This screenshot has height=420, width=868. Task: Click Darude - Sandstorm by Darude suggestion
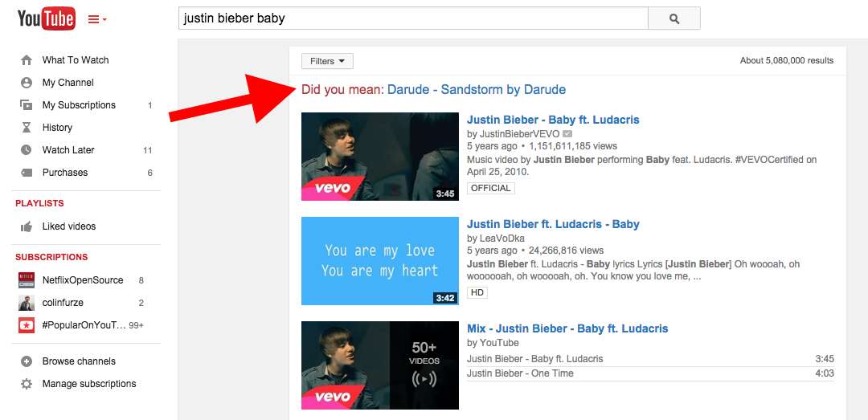(476, 90)
